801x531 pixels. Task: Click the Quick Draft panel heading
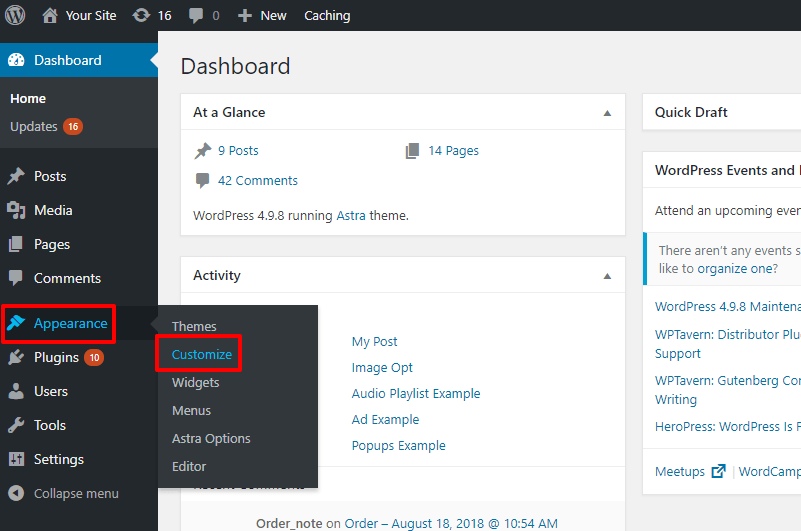(x=691, y=112)
